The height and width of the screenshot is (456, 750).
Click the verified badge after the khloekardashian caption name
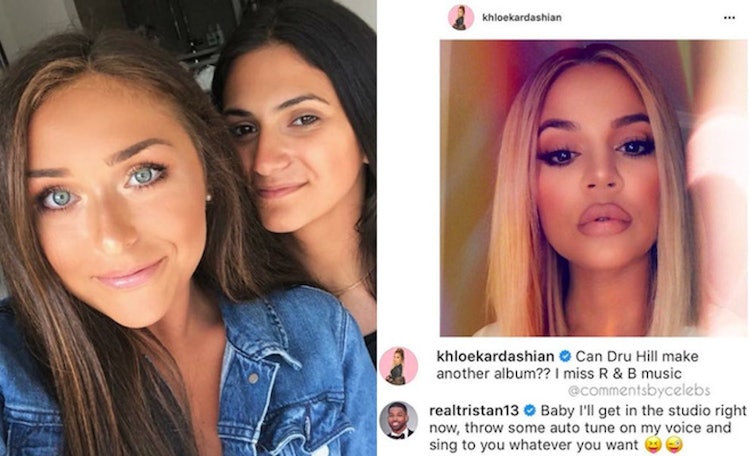(x=565, y=356)
